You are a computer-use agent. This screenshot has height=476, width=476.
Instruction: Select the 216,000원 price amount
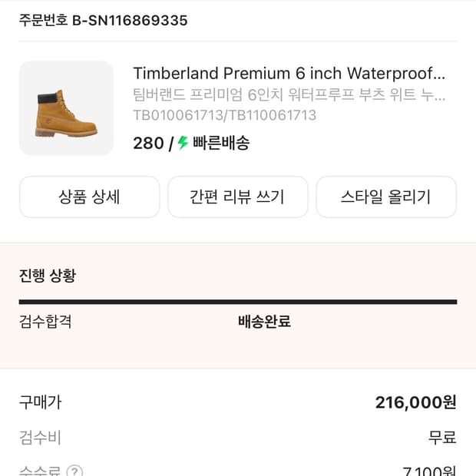pyautogui.click(x=415, y=402)
